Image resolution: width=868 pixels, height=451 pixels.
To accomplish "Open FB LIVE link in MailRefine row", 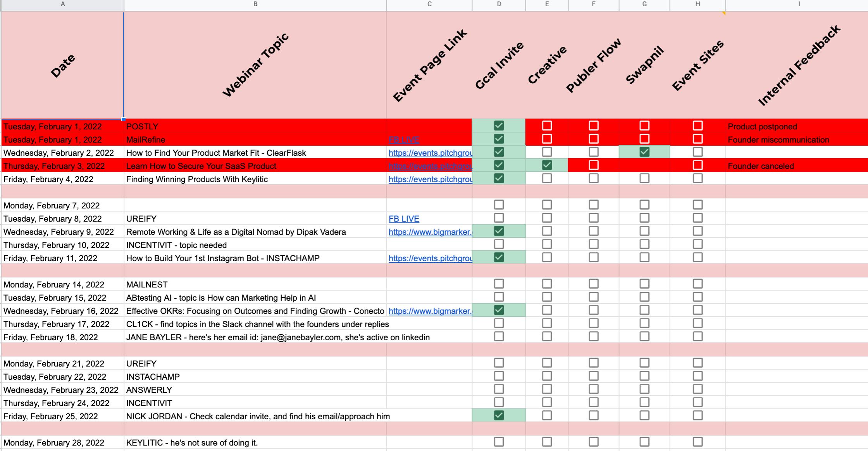I will [404, 140].
